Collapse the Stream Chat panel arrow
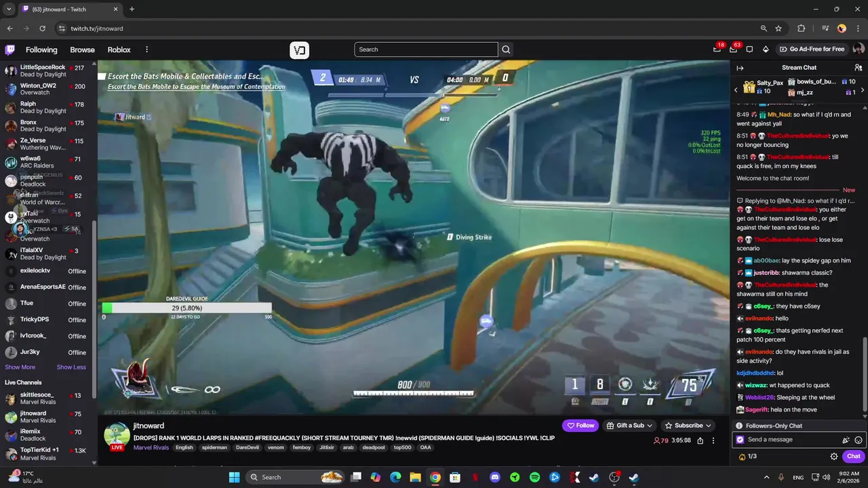 pos(740,68)
